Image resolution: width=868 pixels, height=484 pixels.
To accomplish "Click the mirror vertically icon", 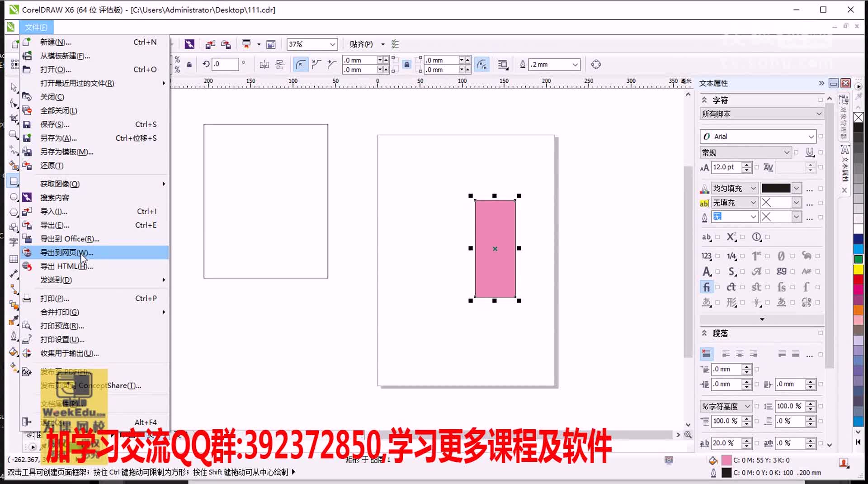I will [x=280, y=64].
